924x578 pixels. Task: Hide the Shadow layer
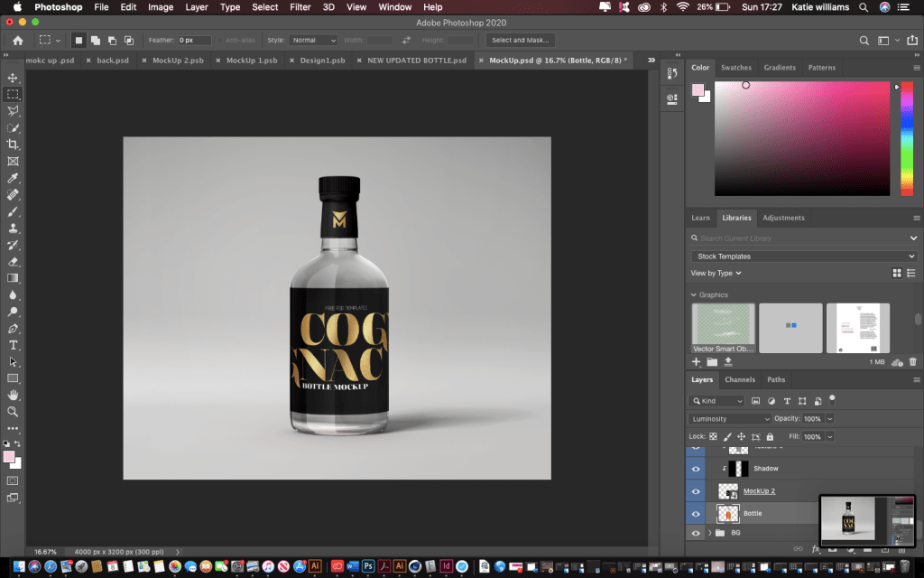(695, 469)
